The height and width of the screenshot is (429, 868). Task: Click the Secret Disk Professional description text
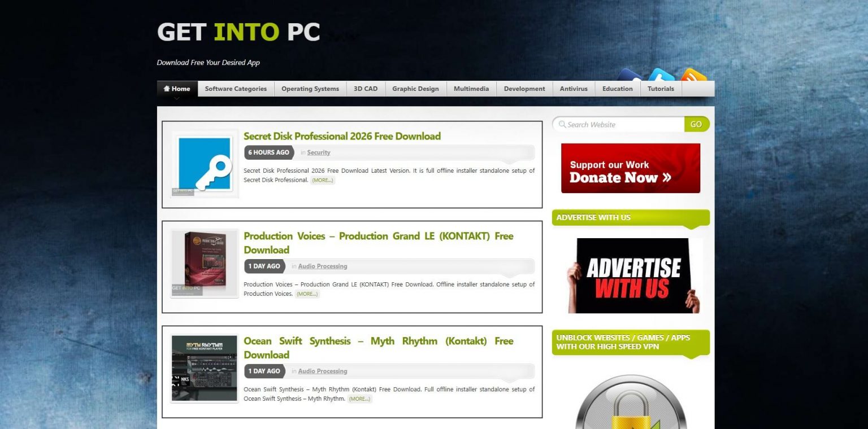point(389,175)
